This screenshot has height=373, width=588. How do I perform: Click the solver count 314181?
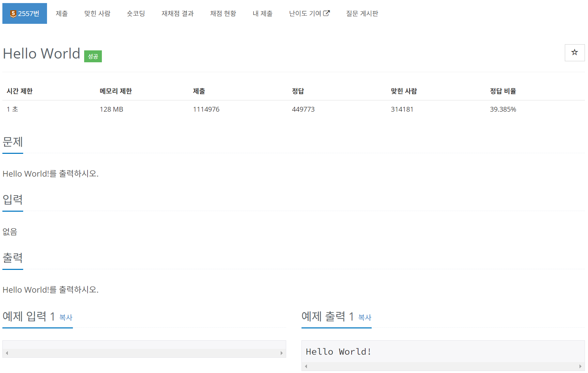click(x=402, y=109)
